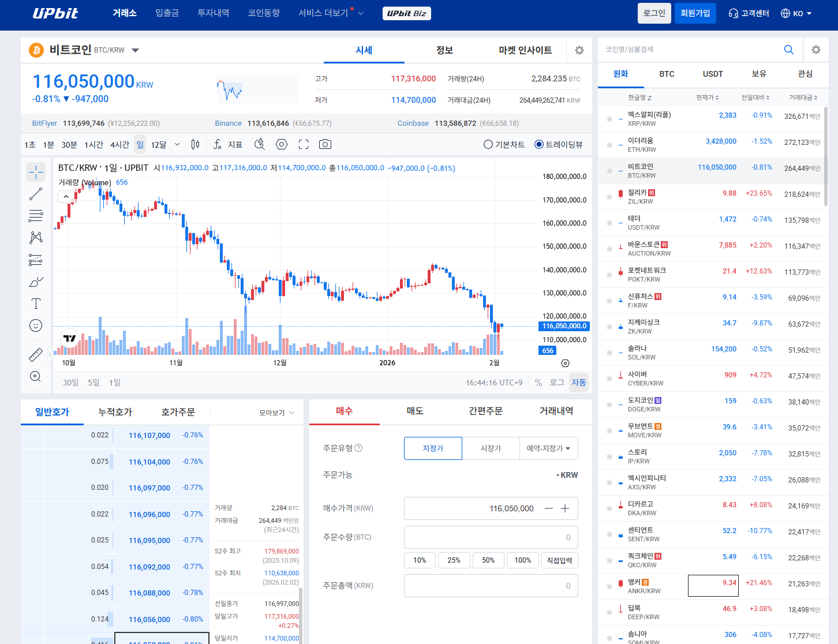This screenshot has width=838, height=644.
Task: Open candlestick chart type selector
Action: coord(195,144)
